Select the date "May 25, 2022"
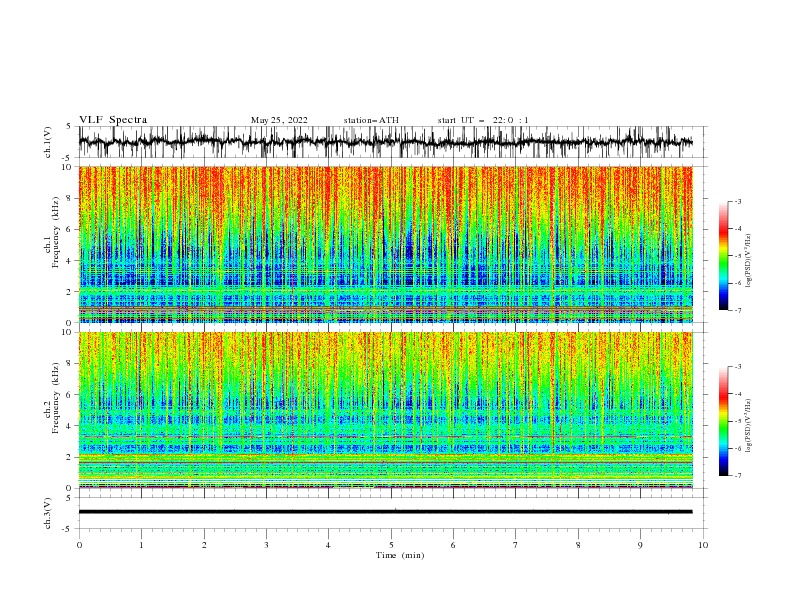The height and width of the screenshot is (612, 792). pyautogui.click(x=279, y=120)
